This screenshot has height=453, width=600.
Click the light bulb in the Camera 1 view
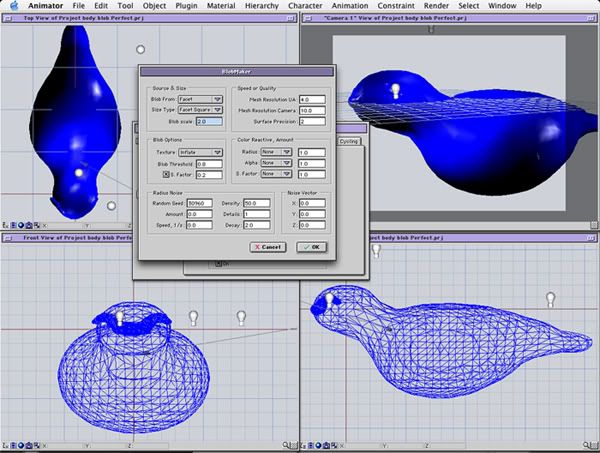coord(397,90)
